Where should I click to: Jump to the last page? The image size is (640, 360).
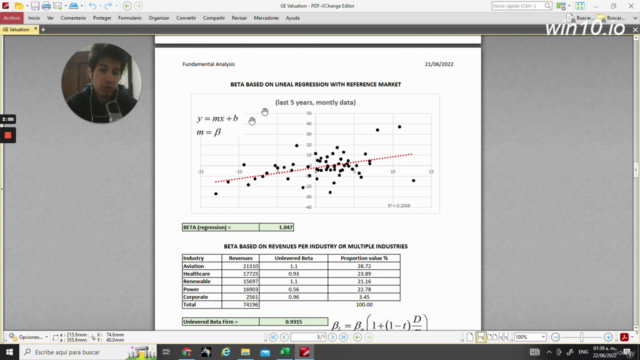344,337
